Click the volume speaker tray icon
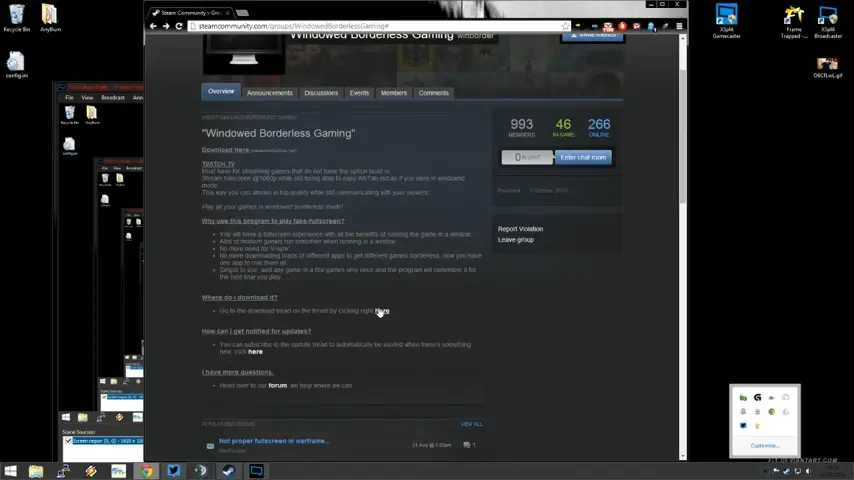The image size is (854, 480). (x=809, y=471)
